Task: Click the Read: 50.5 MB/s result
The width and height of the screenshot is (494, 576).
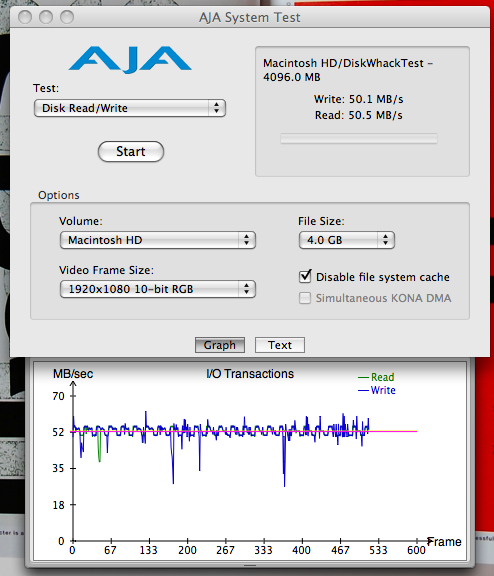Action: tap(358, 115)
